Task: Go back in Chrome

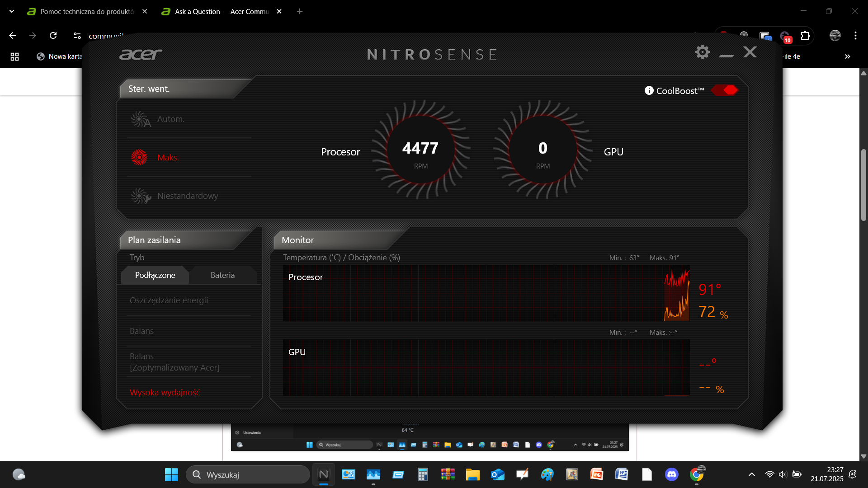Action: click(13, 35)
